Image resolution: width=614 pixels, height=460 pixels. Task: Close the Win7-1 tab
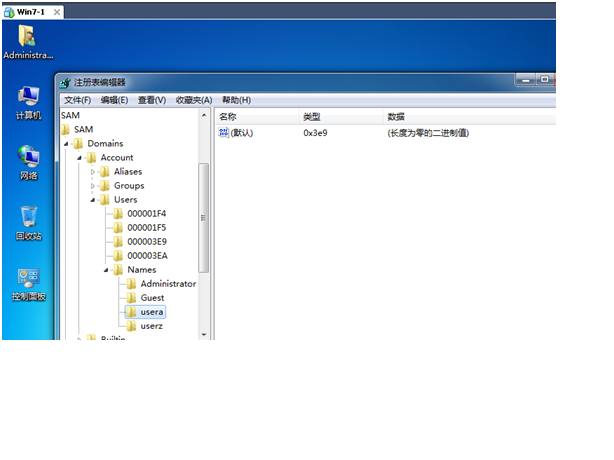(x=57, y=12)
